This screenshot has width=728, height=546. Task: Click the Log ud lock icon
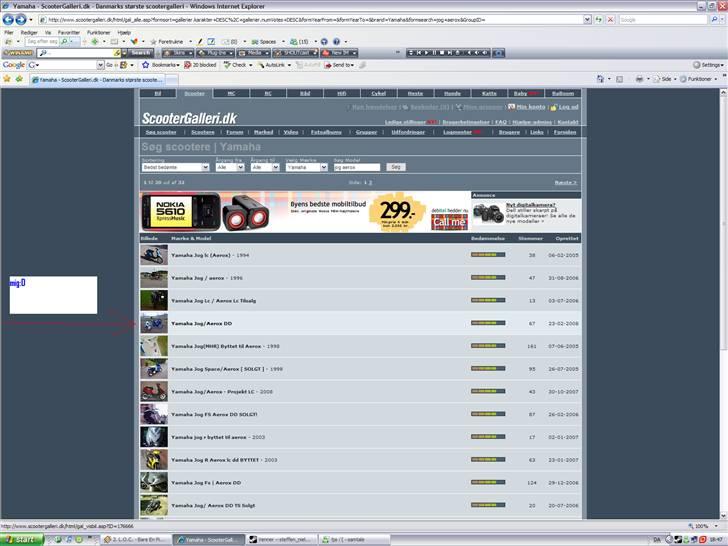[x=553, y=106]
